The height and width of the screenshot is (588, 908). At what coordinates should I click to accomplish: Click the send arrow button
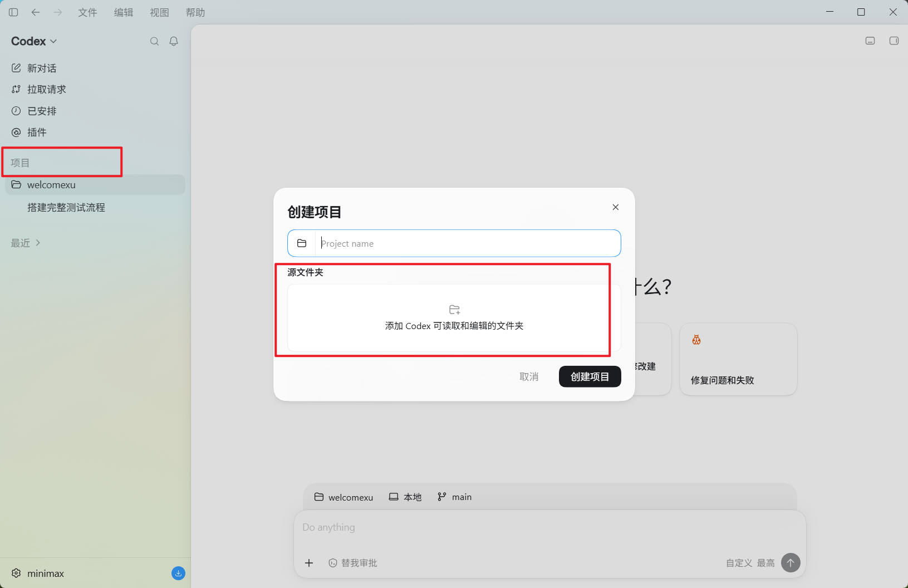click(791, 563)
